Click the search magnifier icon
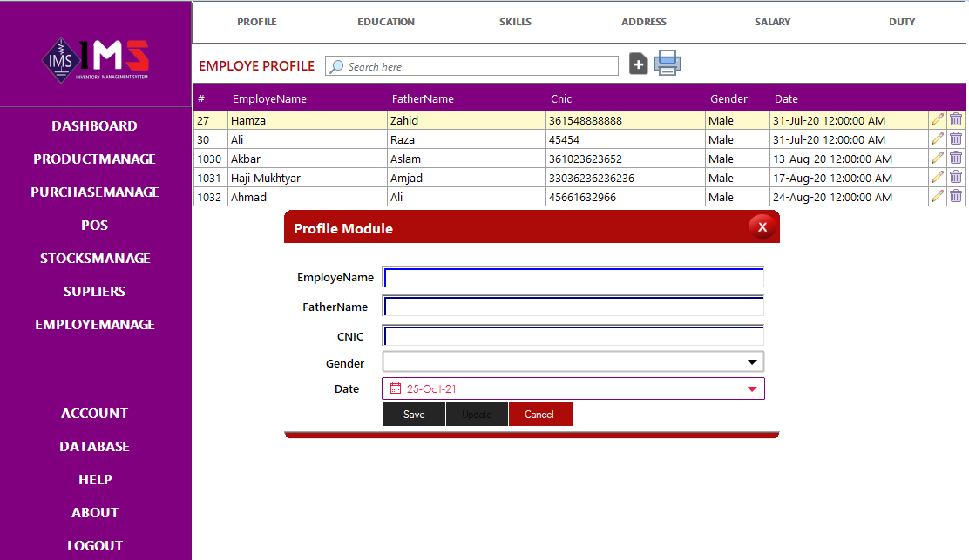This screenshot has width=969, height=560. tap(336, 66)
